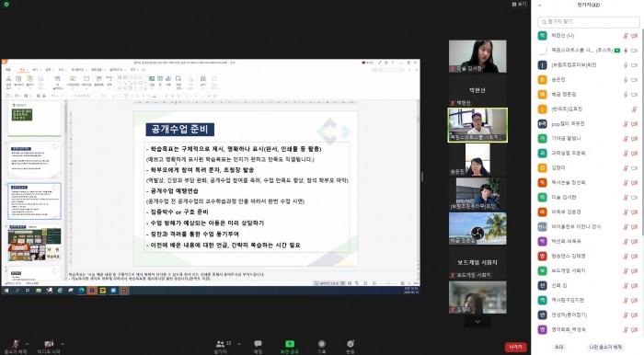The width and height of the screenshot is (644, 355).
Task: Click the slide bullet 집중박수 or 구호 준비
Action: (x=178, y=212)
